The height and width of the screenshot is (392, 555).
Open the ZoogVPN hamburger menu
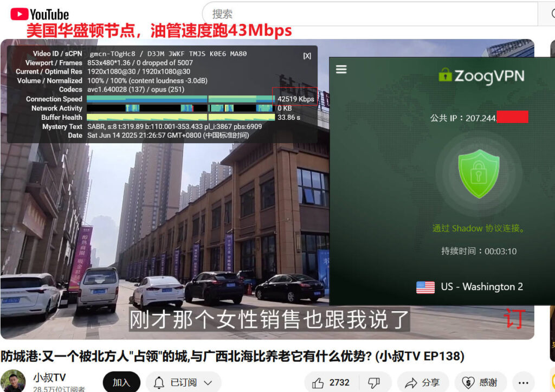(x=341, y=69)
